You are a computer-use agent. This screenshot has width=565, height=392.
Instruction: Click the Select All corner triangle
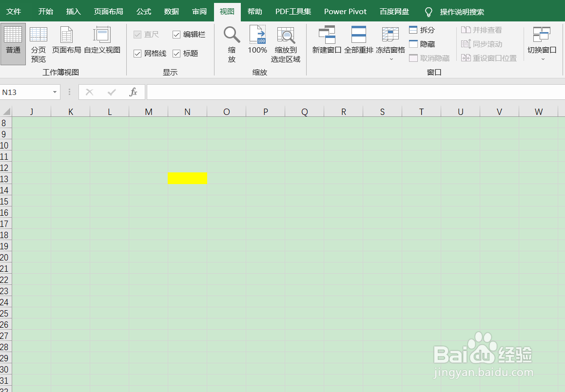point(6,111)
